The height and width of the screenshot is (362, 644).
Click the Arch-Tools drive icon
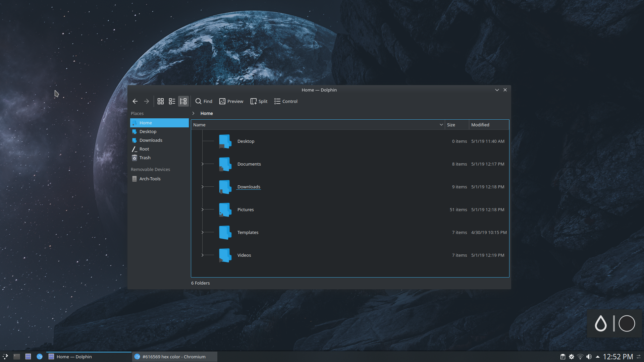135,179
